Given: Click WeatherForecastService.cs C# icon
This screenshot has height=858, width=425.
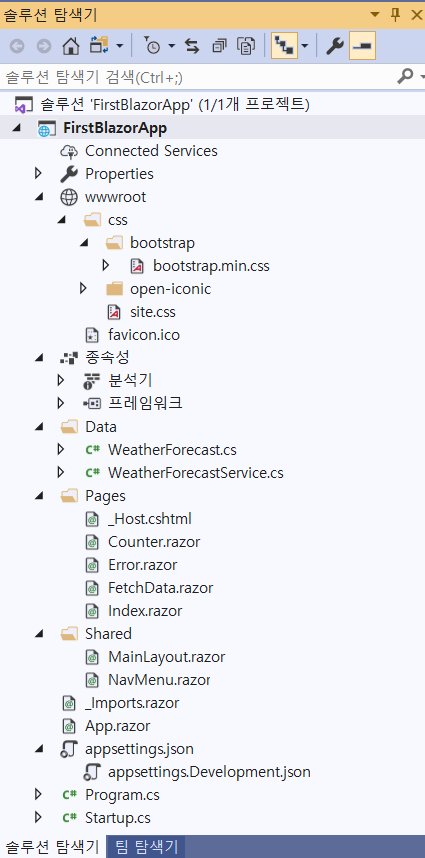Looking at the screenshot, I should tap(92, 473).
